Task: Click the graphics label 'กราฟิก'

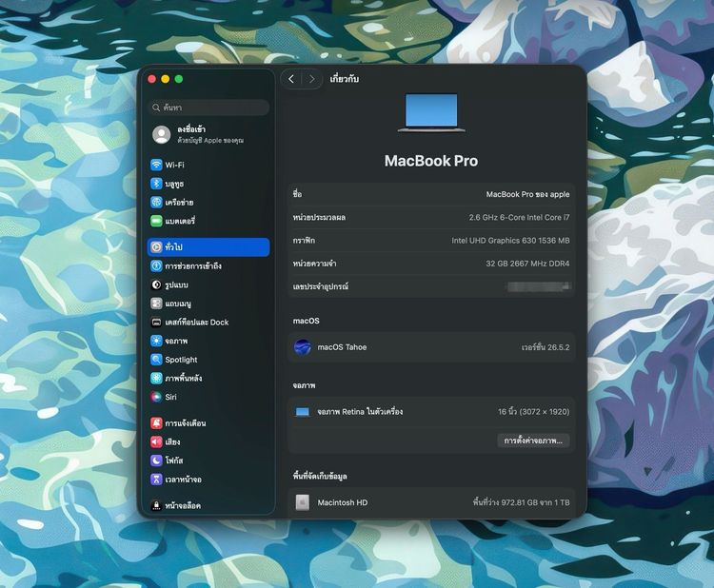Action: 304,241
